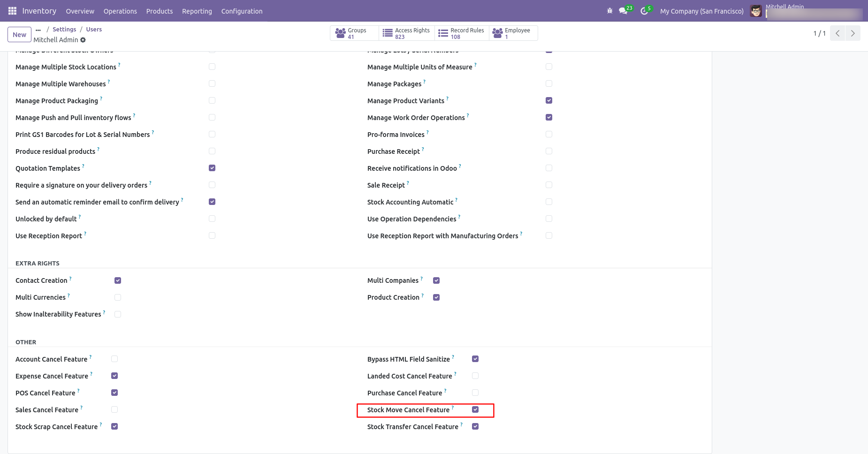
Task: Click the Inventory app title
Action: pyautogui.click(x=39, y=11)
